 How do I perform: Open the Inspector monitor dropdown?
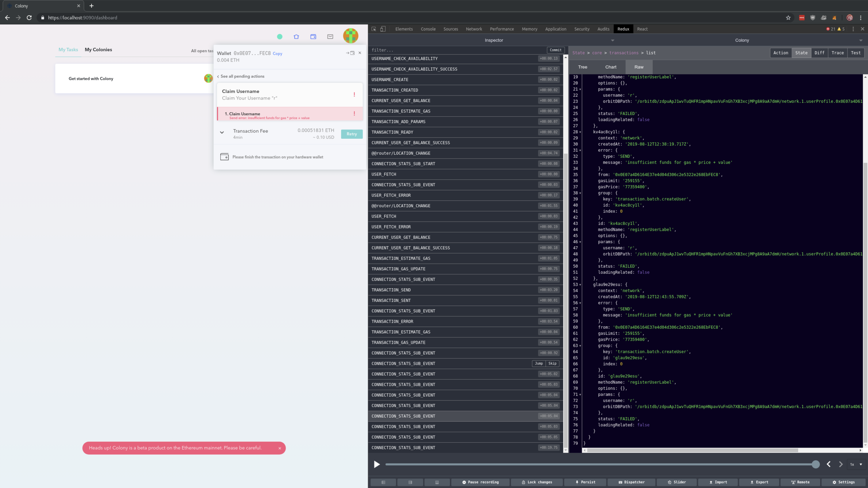(612, 40)
